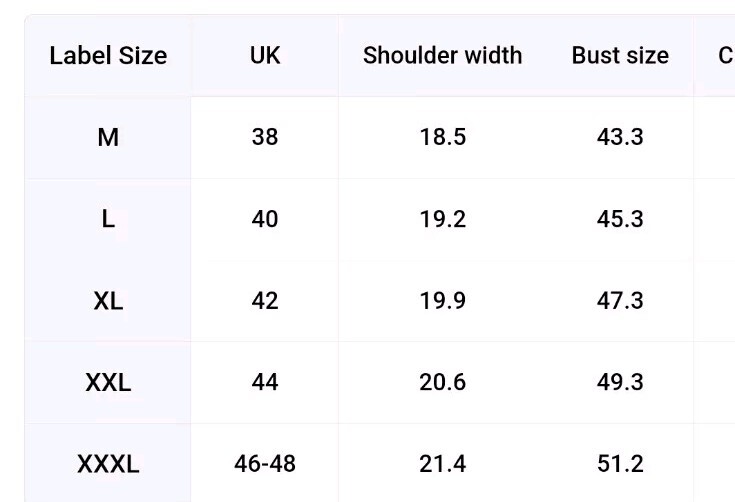The image size is (735, 502).
Task: Click the Bust size column header
Action: 620,56
